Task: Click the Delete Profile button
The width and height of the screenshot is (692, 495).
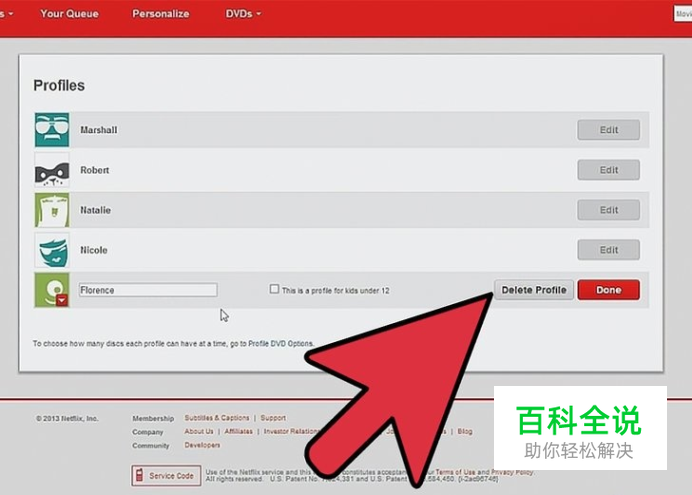Action: click(534, 290)
